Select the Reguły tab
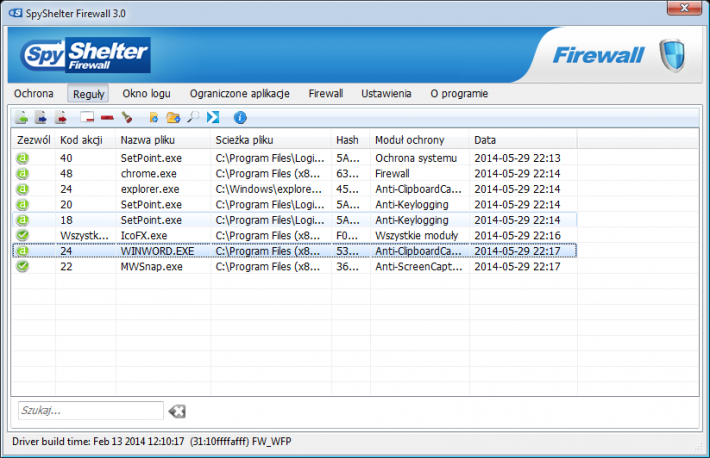 point(88,94)
